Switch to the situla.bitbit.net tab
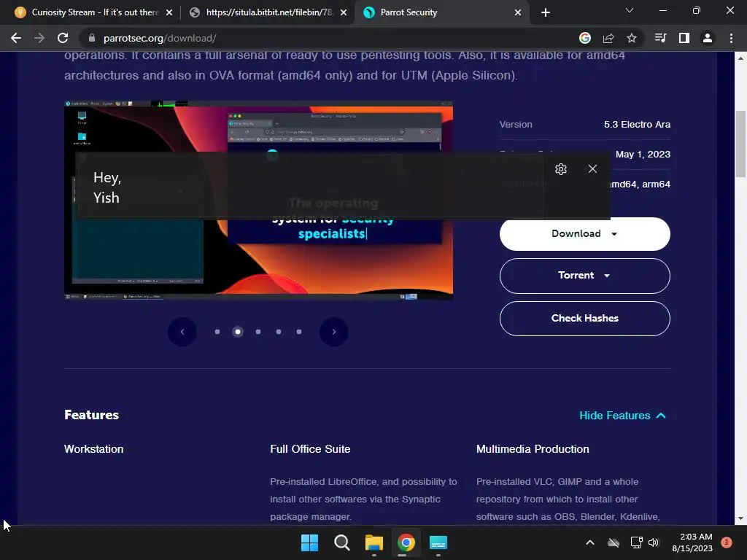This screenshot has height=560, width=747. click(269, 12)
